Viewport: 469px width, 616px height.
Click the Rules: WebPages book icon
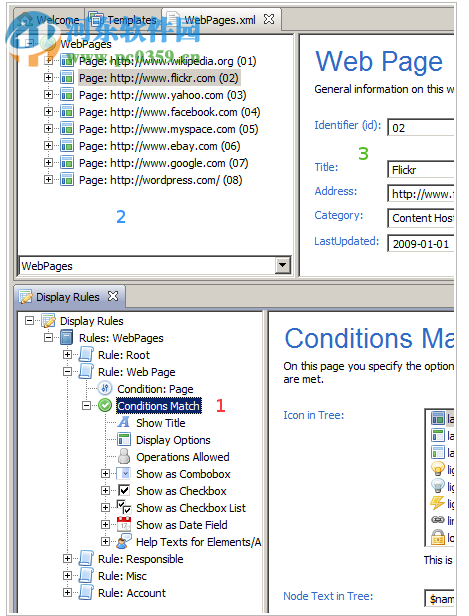(x=67, y=337)
